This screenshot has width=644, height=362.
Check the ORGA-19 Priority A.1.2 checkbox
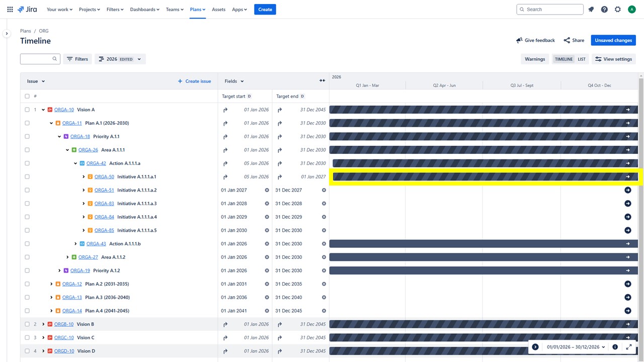point(27,270)
